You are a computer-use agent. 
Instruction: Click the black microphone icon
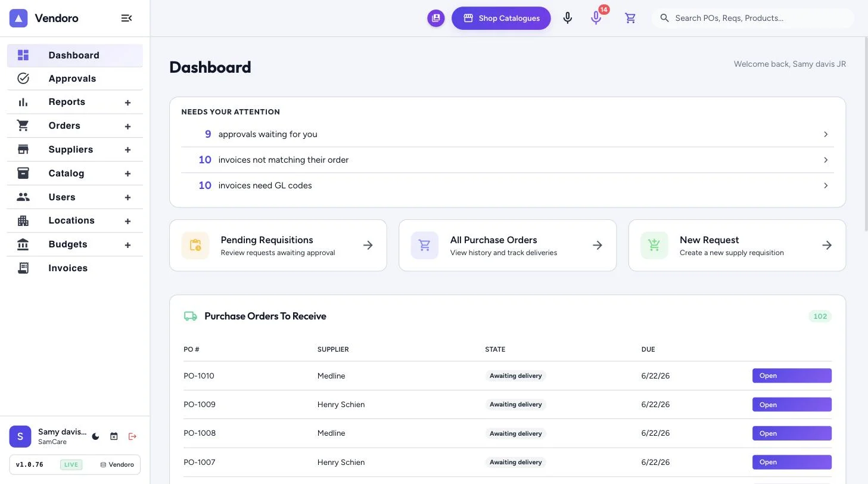coord(568,18)
